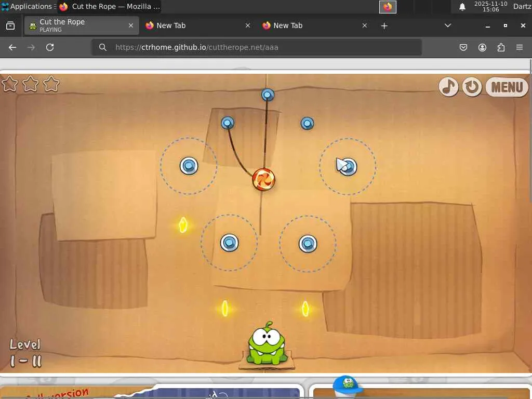The image size is (532, 399).
Task: Open the Pocket save icon
Action: click(463, 47)
